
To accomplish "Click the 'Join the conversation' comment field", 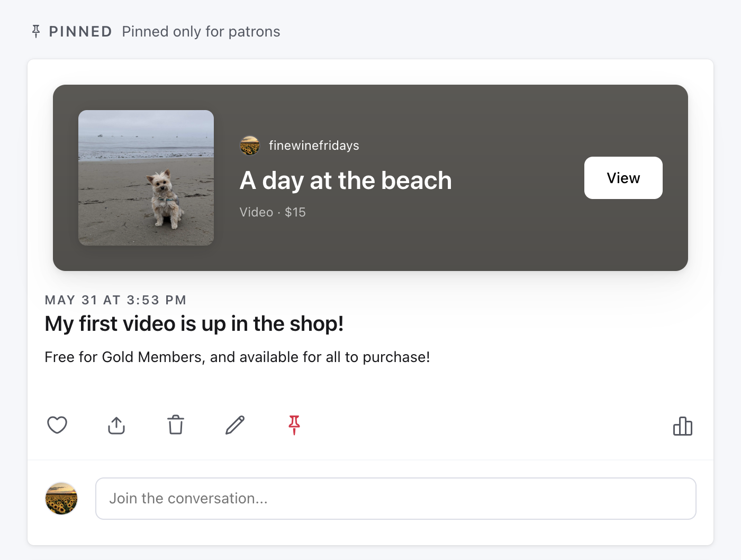I will [396, 498].
